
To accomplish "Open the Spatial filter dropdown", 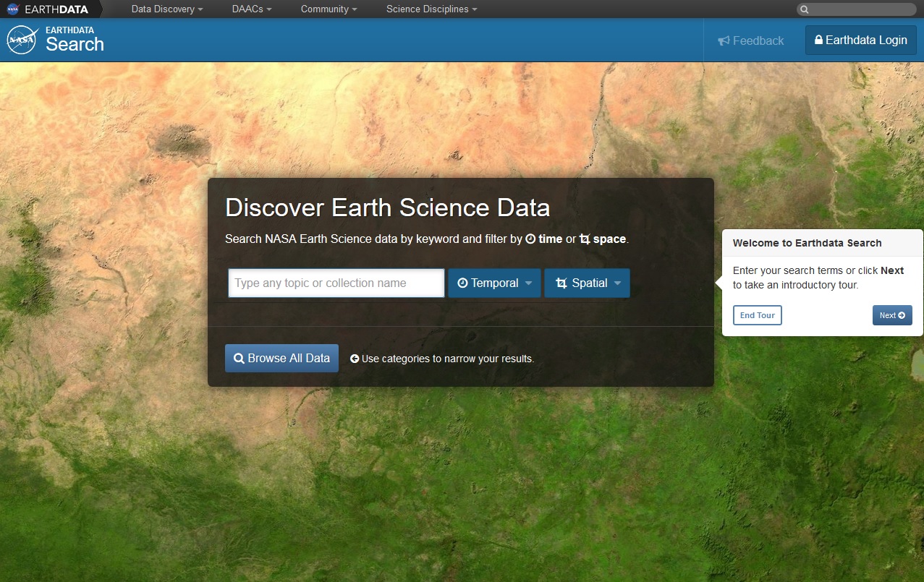I will coord(587,283).
